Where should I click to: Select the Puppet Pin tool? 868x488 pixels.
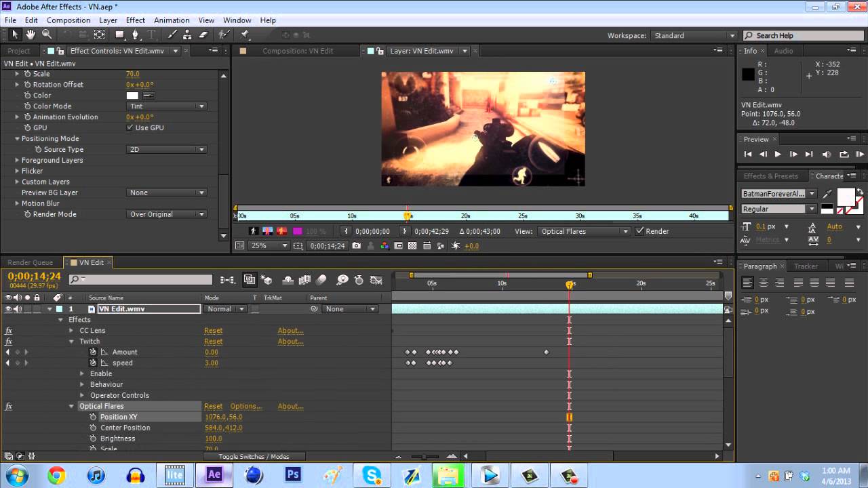tap(245, 35)
